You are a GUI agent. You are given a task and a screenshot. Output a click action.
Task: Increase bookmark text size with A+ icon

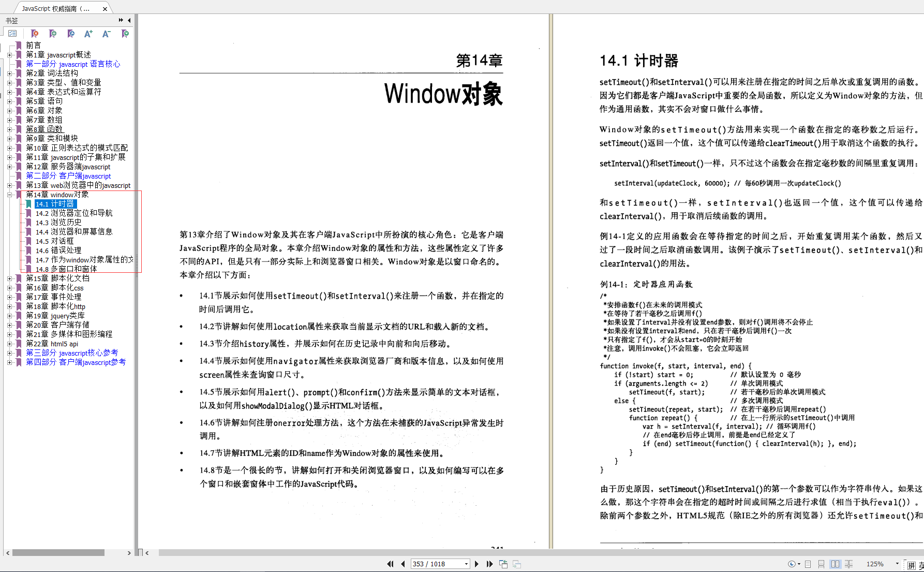click(x=88, y=34)
